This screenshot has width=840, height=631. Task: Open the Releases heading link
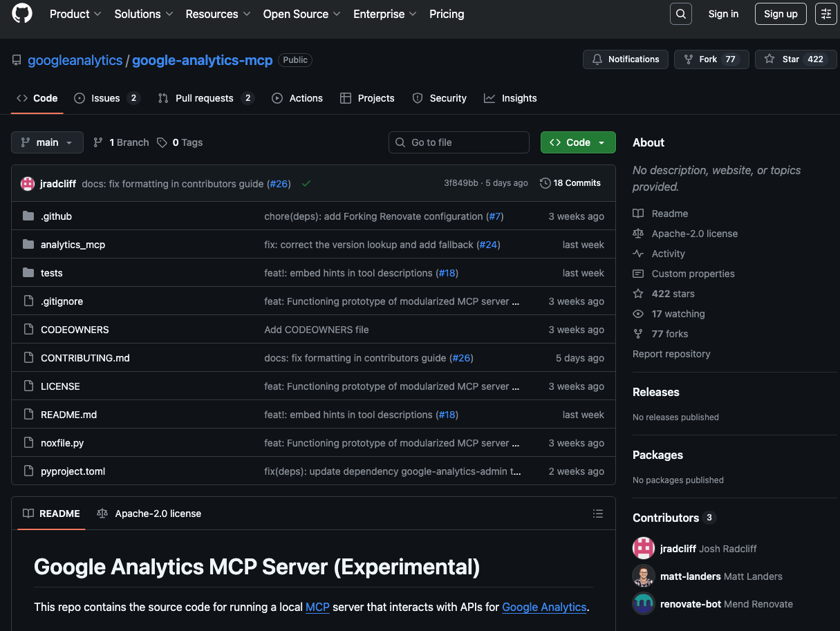pyautogui.click(x=656, y=392)
